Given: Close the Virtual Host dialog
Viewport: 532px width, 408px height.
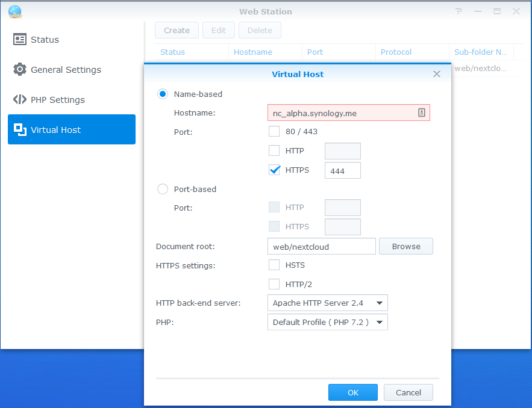Looking at the screenshot, I should pos(437,74).
